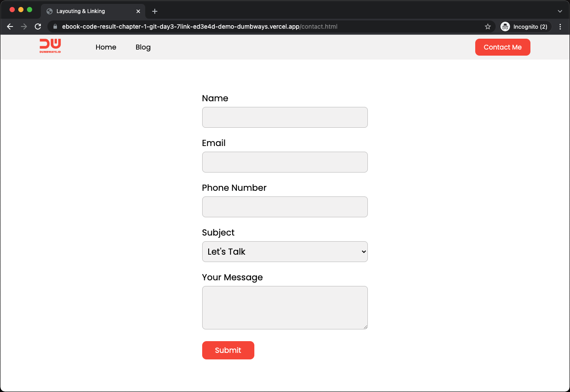The height and width of the screenshot is (392, 570).
Task: Close the Layouting & Linking tab
Action: tap(138, 11)
